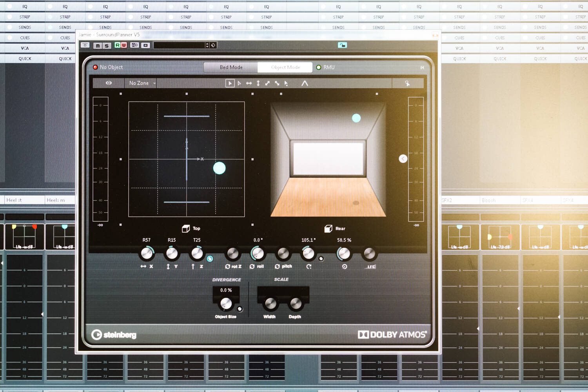Switch to Bed Mode tab

click(x=231, y=67)
